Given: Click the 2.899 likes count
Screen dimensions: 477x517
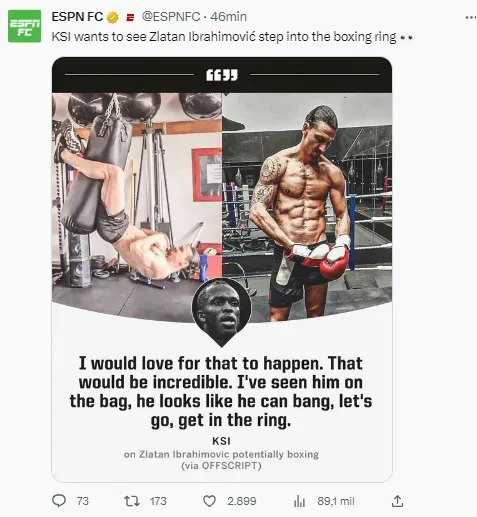Looking at the screenshot, I should tap(242, 501).
